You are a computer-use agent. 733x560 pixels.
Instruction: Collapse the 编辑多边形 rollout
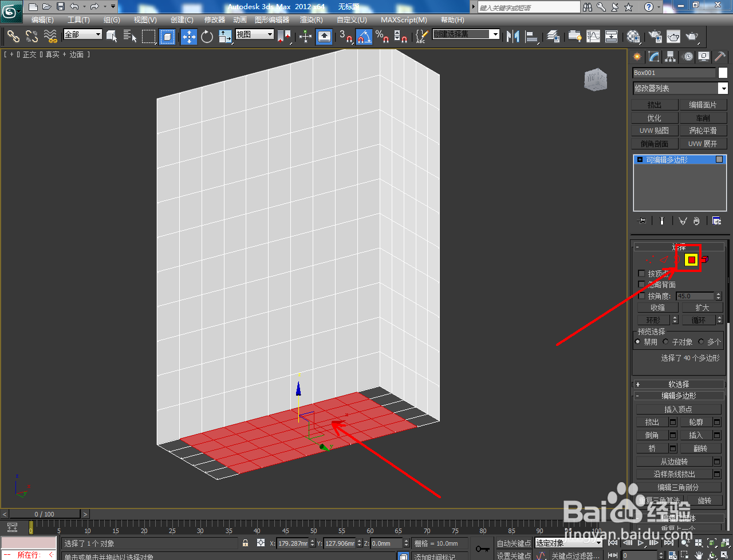point(679,396)
